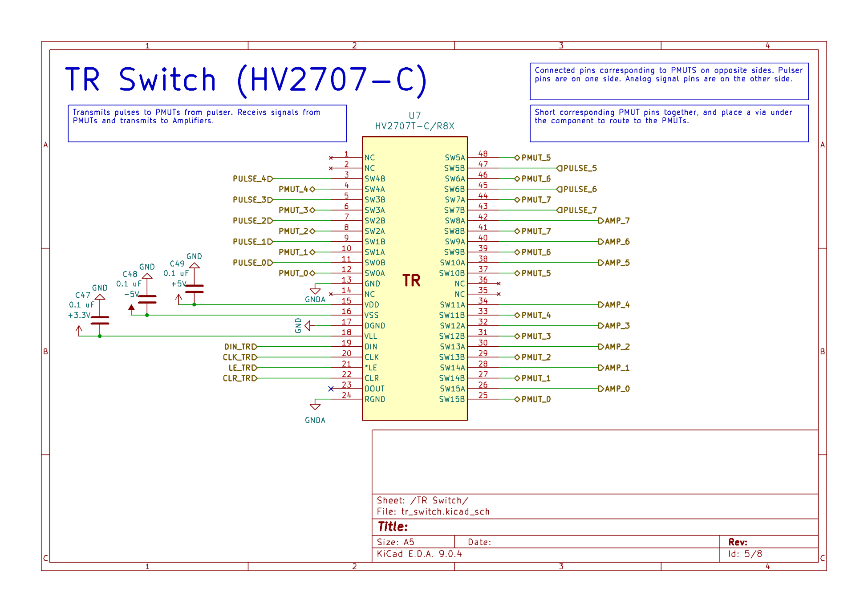Select the U7 reference designator
Image resolution: width=868 pixels, height=612 pixels.
coord(414,115)
